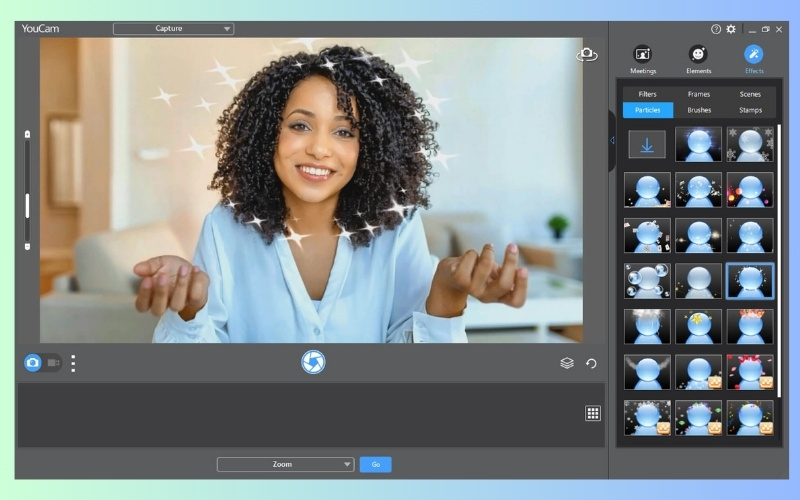Switch to the Stamps tab
The height and width of the screenshot is (500, 800).
pyautogui.click(x=750, y=110)
